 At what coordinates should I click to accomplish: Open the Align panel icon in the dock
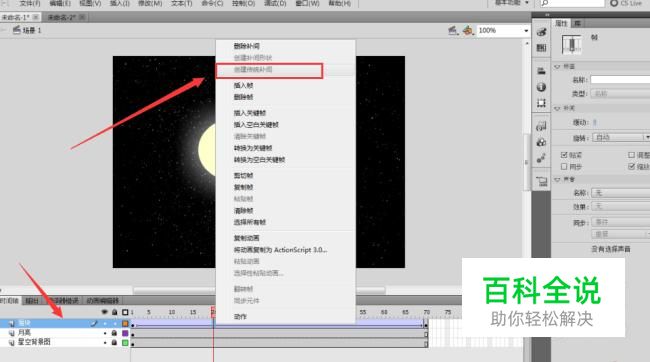pos(541,71)
